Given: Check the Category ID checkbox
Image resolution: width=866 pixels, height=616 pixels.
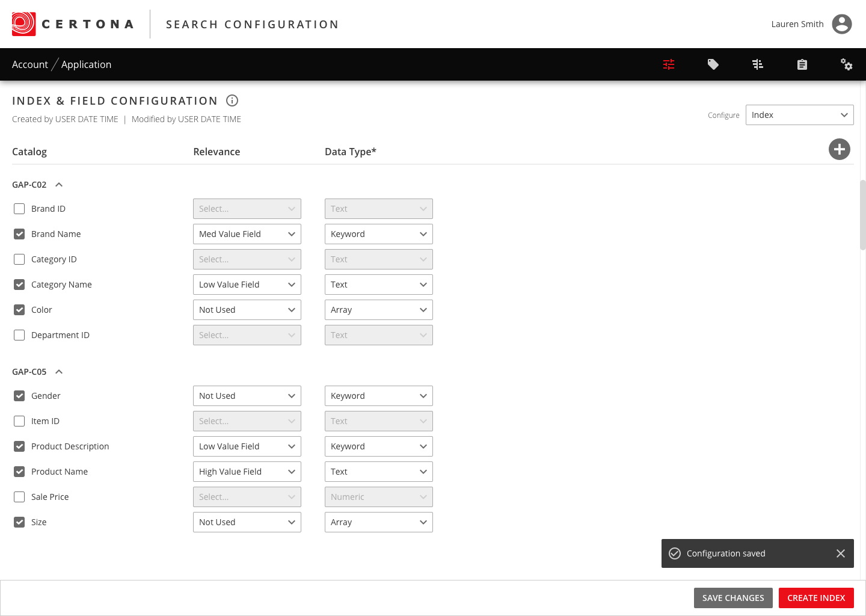Looking at the screenshot, I should tap(19, 259).
